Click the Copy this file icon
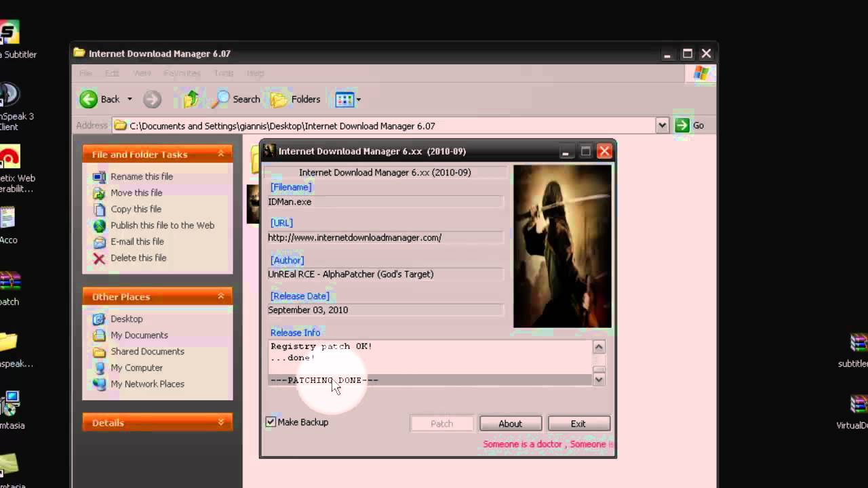The image size is (868, 488). click(x=100, y=209)
